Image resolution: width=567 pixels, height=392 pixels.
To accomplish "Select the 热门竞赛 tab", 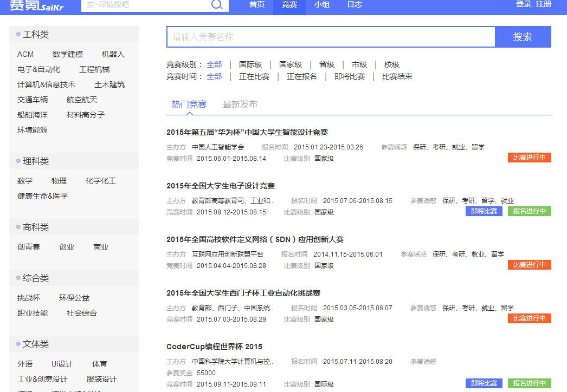I will pos(188,104).
